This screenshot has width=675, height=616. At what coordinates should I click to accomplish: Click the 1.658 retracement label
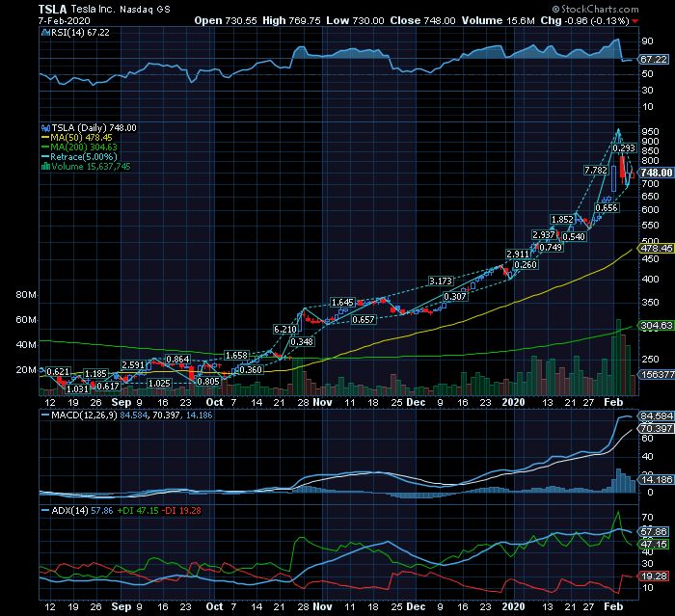click(237, 356)
